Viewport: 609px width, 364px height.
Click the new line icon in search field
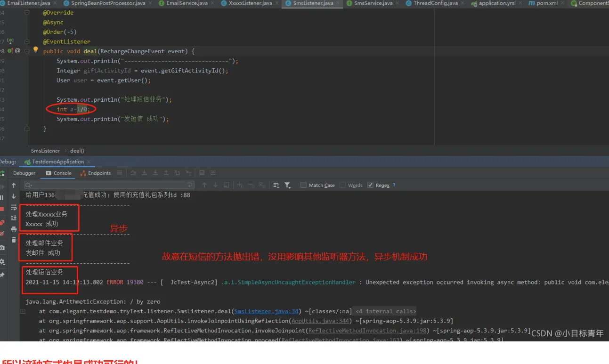click(190, 186)
